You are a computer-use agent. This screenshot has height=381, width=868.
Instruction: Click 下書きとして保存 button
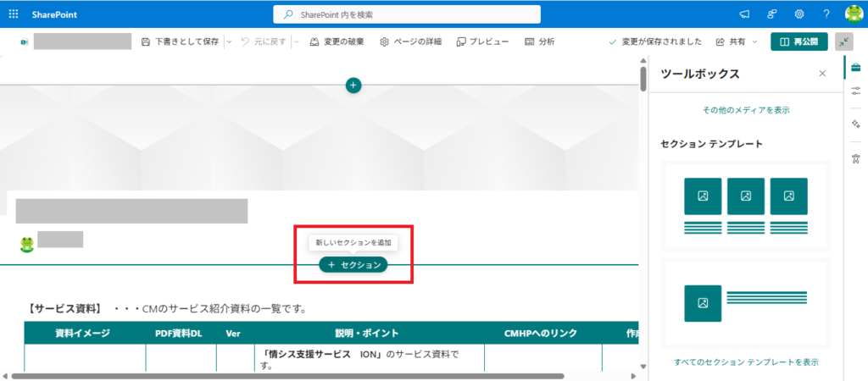(x=181, y=41)
